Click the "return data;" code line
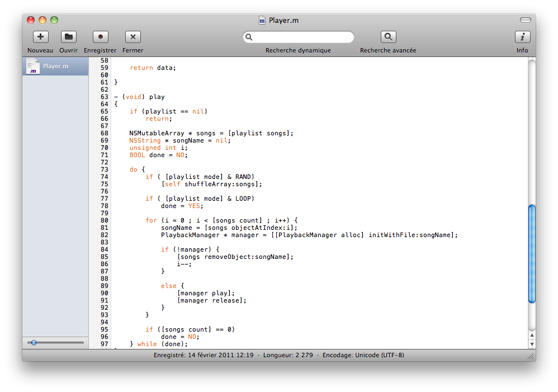The height and width of the screenshot is (392, 558). (153, 68)
